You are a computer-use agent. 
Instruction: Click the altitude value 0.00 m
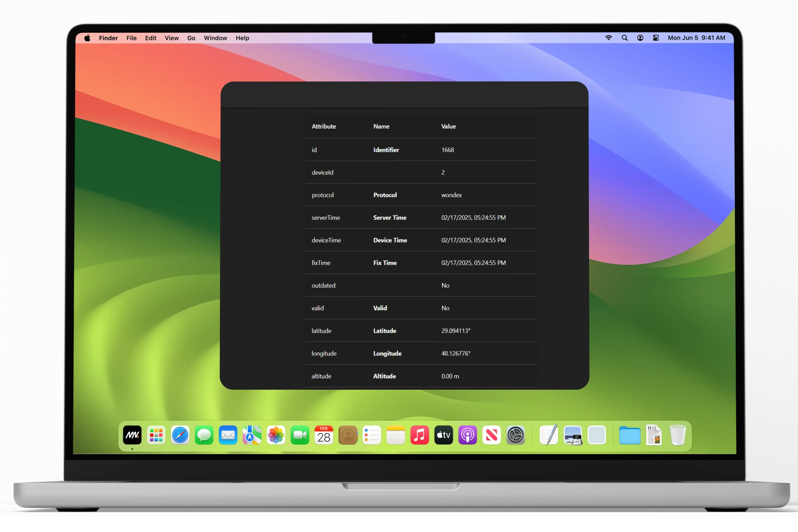tap(450, 376)
